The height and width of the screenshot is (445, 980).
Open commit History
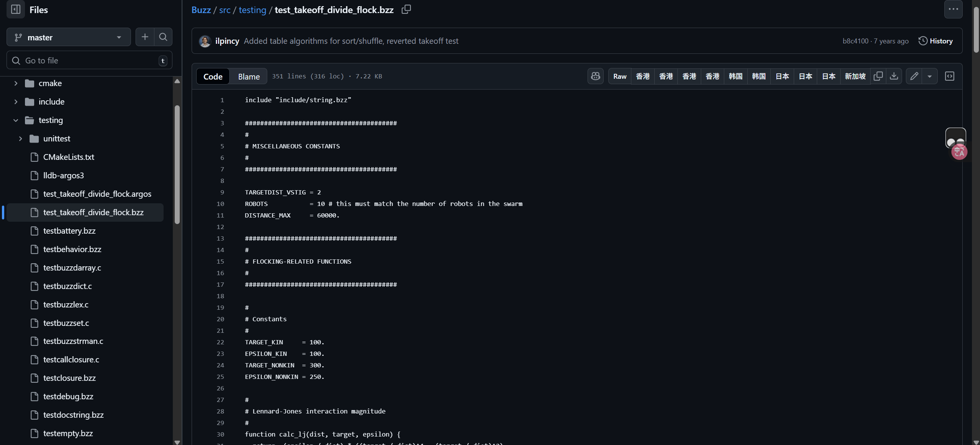935,41
